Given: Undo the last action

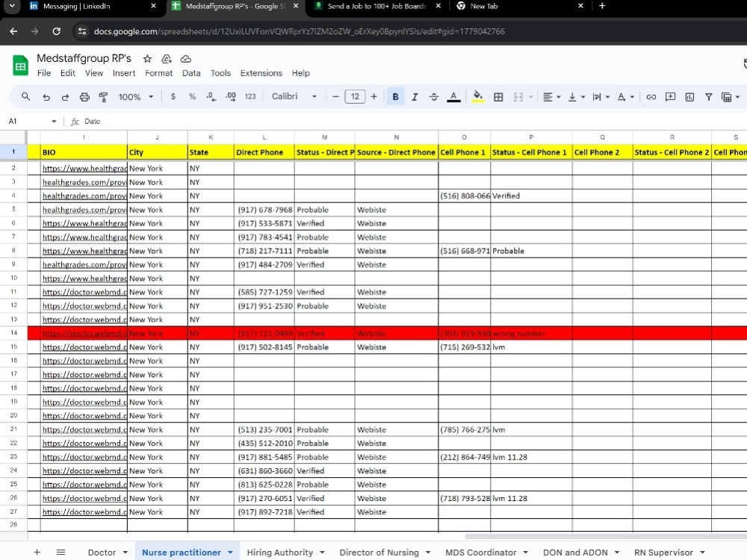Looking at the screenshot, I should (45, 96).
